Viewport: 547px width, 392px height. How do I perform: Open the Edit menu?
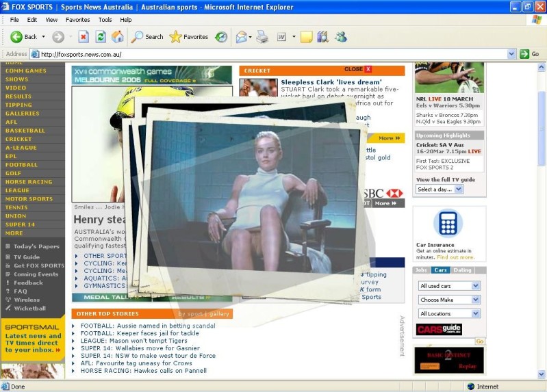click(31, 20)
